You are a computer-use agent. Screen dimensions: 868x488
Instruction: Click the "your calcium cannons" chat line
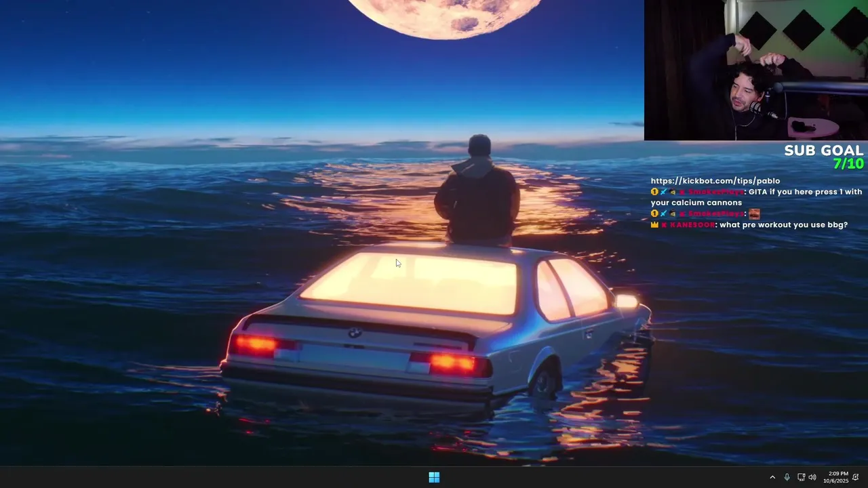tap(696, 203)
